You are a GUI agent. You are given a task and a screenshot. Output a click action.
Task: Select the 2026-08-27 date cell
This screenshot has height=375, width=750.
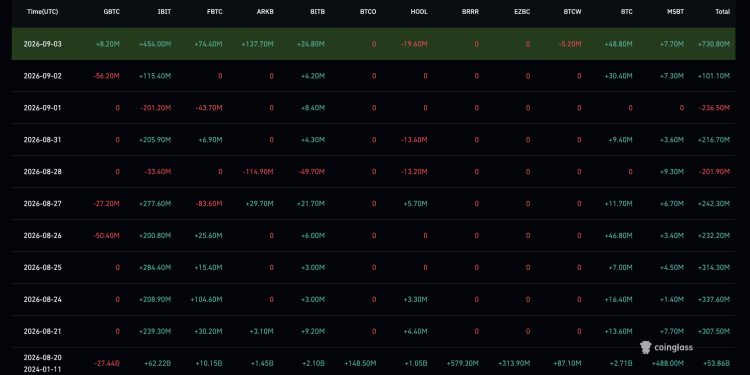tap(43, 204)
